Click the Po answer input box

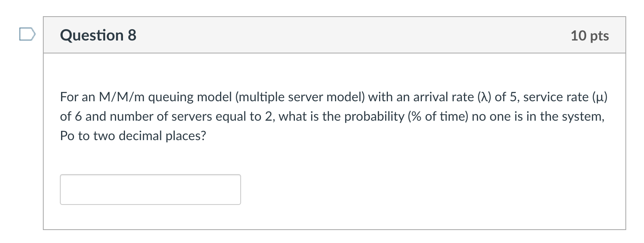click(x=150, y=190)
